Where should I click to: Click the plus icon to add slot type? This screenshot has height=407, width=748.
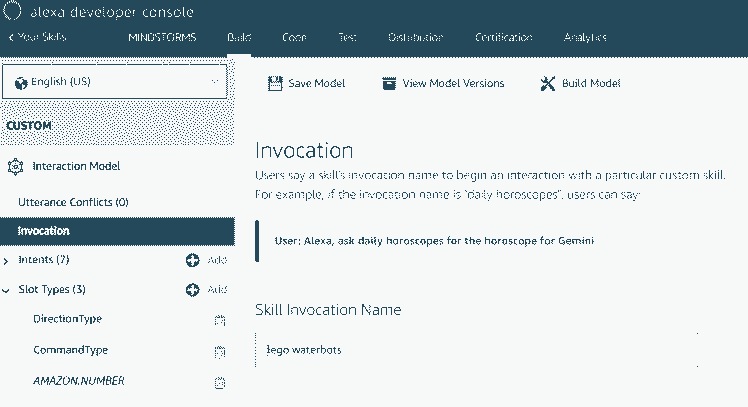[x=193, y=290]
